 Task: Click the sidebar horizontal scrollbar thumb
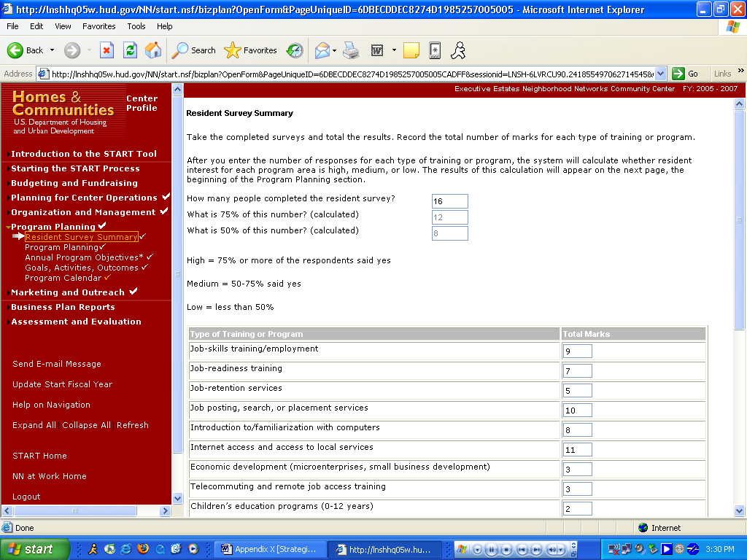[x=75, y=510]
